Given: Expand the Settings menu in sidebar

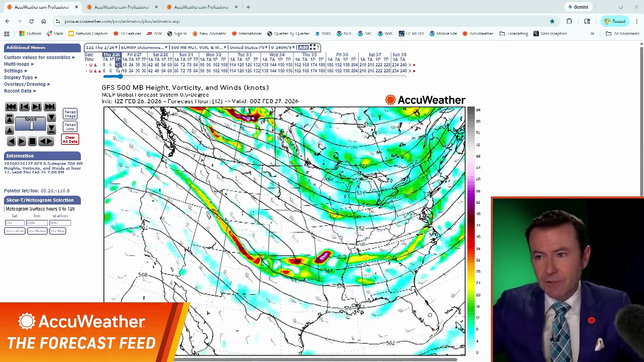Looking at the screenshot, I should point(15,71).
